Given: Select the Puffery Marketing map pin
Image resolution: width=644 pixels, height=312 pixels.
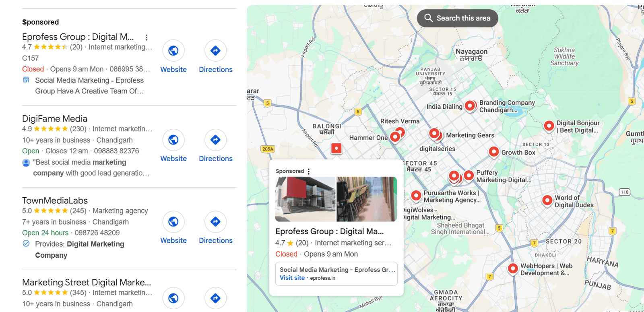Looking at the screenshot, I should [x=469, y=176].
